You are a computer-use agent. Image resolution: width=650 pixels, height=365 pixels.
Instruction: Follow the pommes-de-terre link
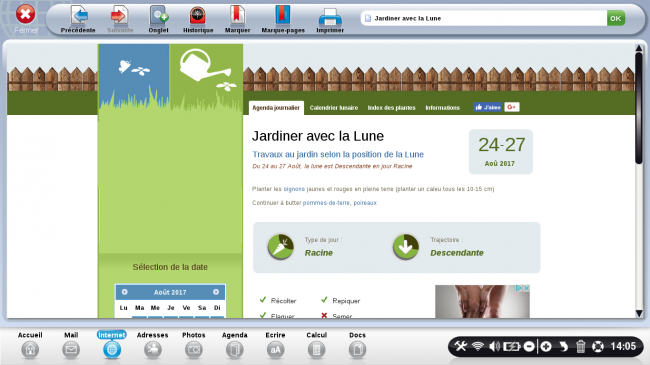(x=326, y=203)
